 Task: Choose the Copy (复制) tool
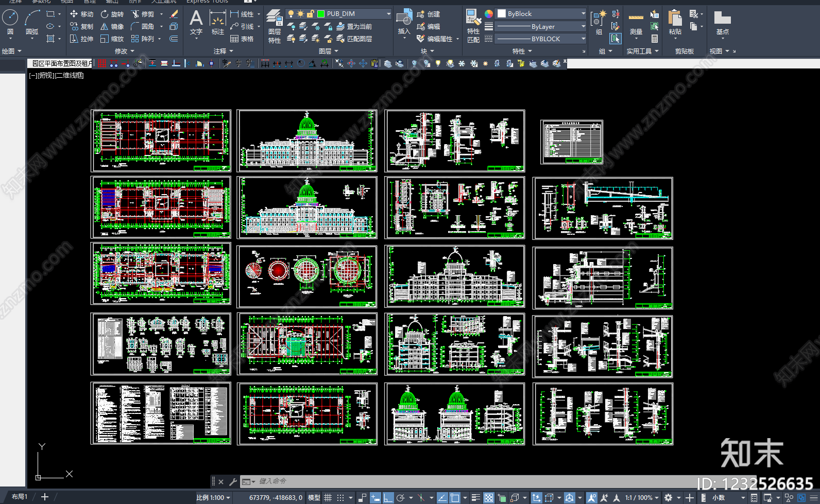[81, 26]
